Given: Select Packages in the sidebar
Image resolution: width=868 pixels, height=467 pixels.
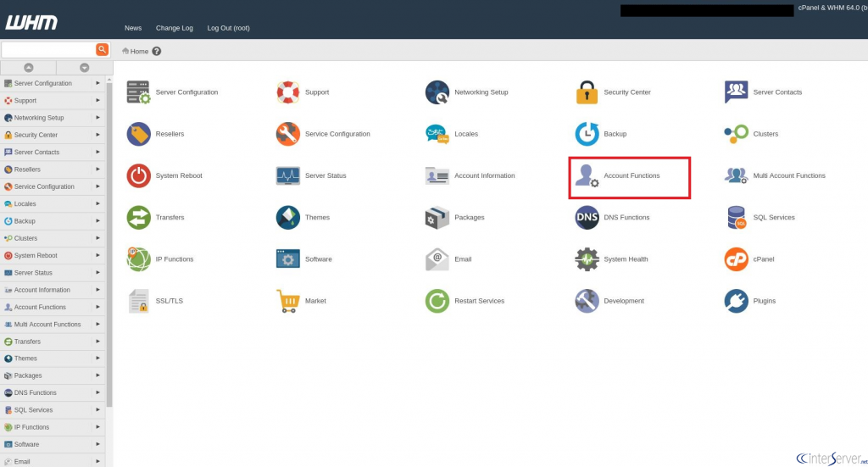Looking at the screenshot, I should pos(28,375).
